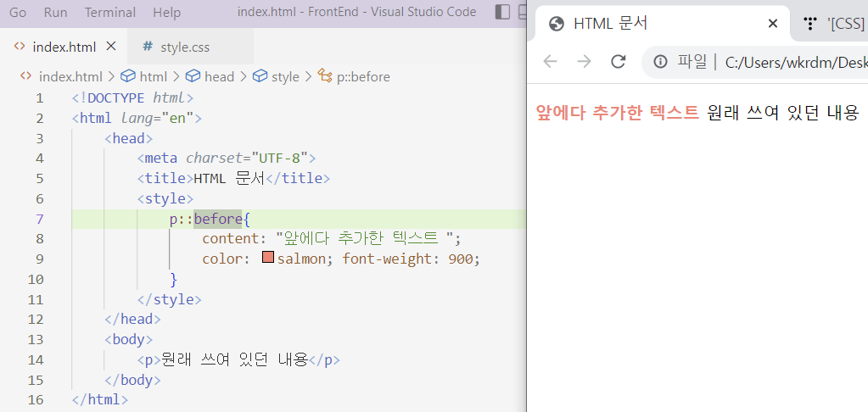Click the html cube icon in breadcrumb
Viewport: 868px width, 412px height.
point(128,76)
